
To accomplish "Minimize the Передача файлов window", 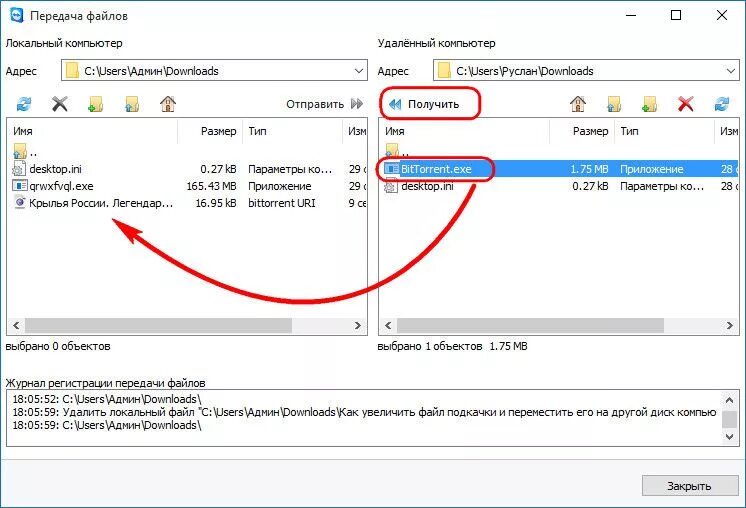I will coord(631,15).
